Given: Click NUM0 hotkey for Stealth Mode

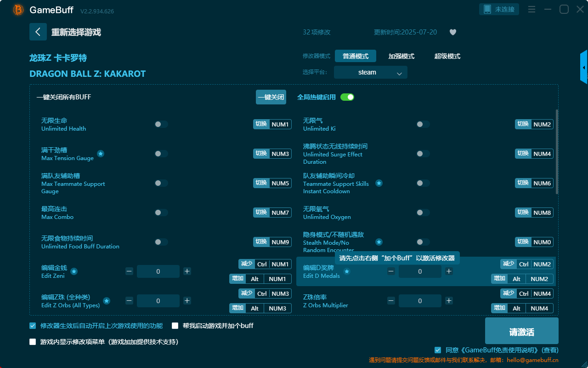Looking at the screenshot, I should [542, 242].
